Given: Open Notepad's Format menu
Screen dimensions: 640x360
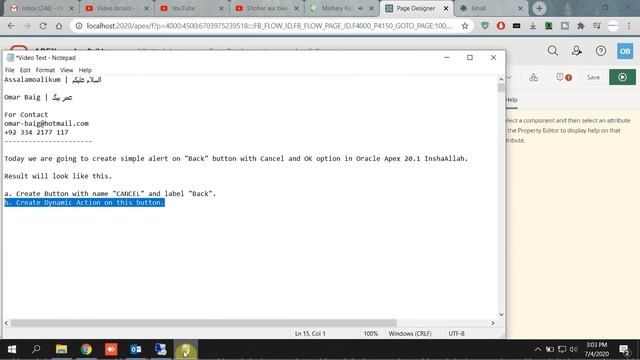Looking at the screenshot, I should point(45,70).
